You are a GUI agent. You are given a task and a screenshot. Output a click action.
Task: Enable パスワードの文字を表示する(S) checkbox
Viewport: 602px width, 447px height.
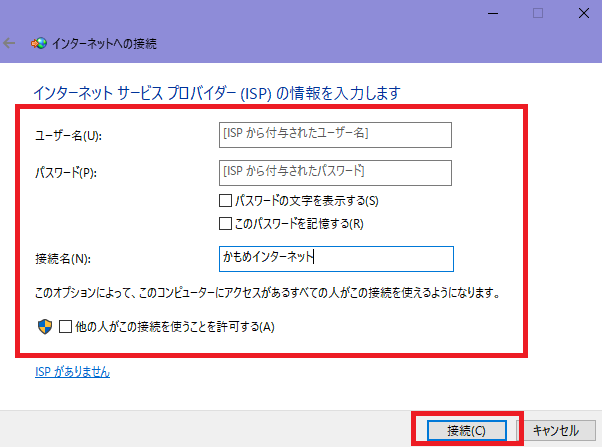pyautogui.click(x=225, y=200)
